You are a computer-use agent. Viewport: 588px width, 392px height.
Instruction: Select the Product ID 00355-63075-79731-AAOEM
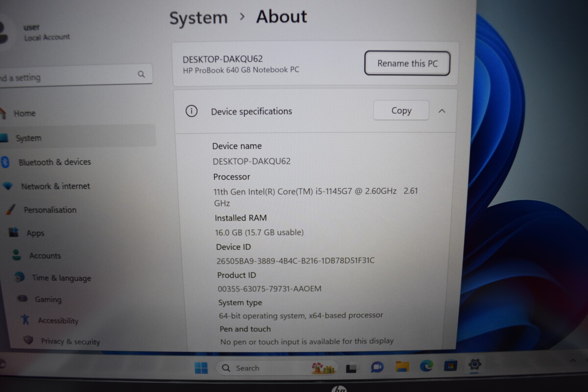269,289
